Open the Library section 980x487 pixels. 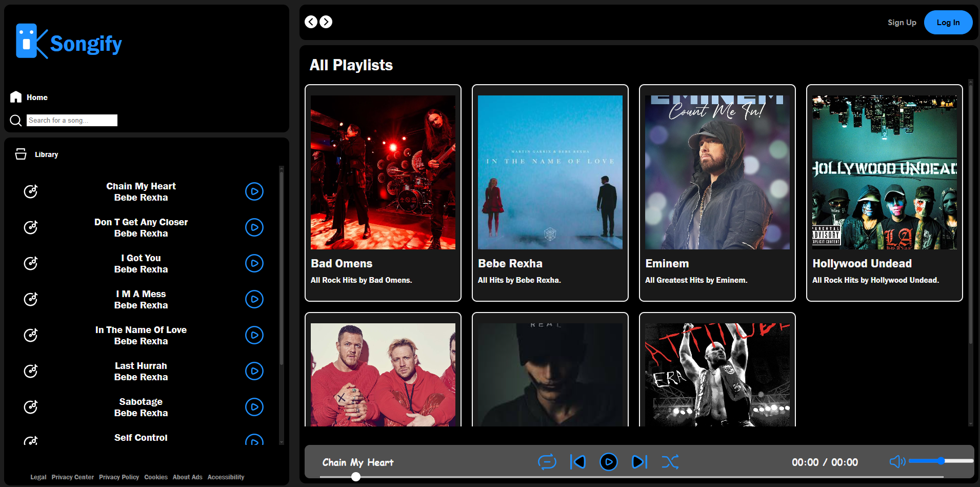click(46, 154)
